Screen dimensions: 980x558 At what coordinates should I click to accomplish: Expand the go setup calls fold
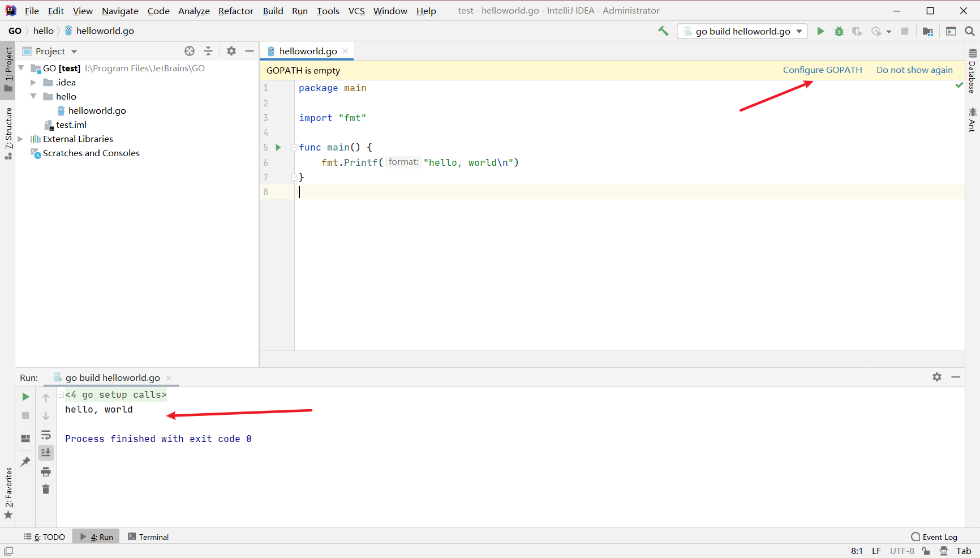61,394
